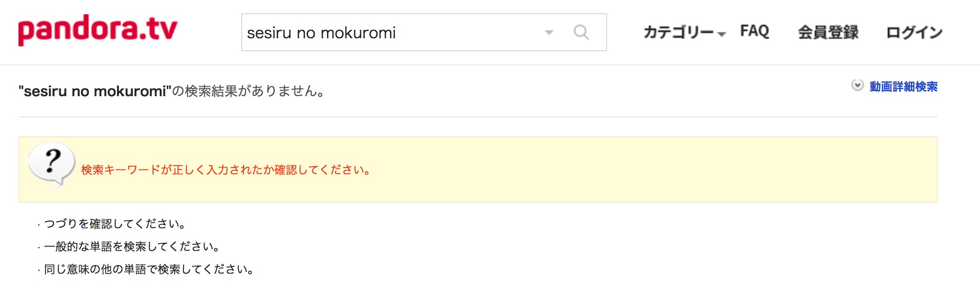
Task: Click the 一般的な単語を検索してください tip
Action: pyautogui.click(x=132, y=246)
